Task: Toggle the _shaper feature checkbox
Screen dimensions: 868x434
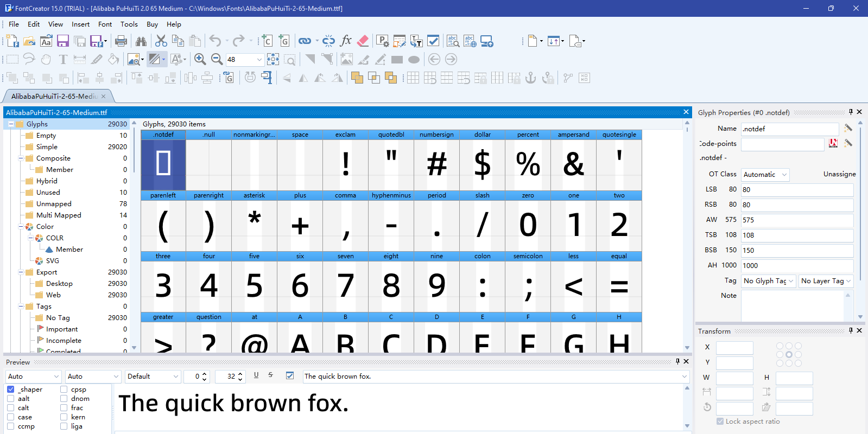Action: [11, 390]
